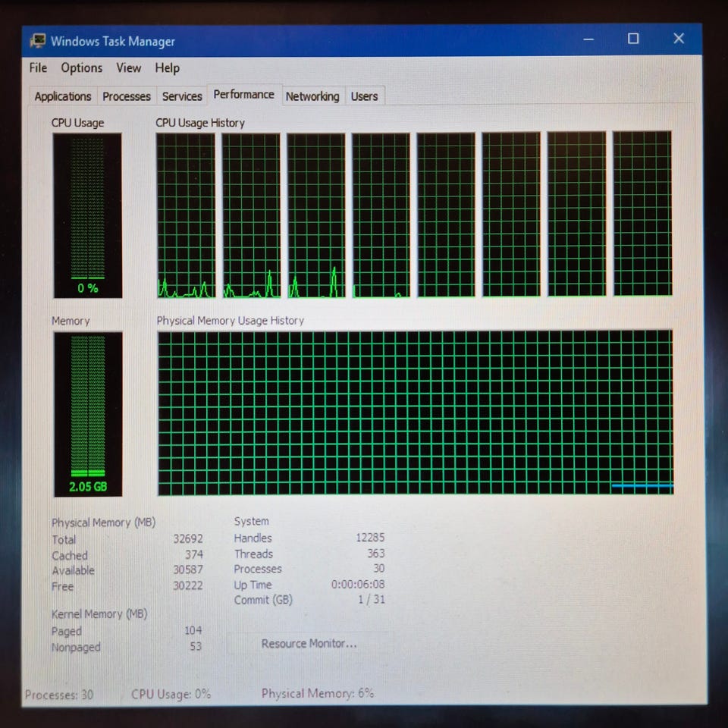728x728 pixels.
Task: Open the Options menu
Action: point(82,67)
